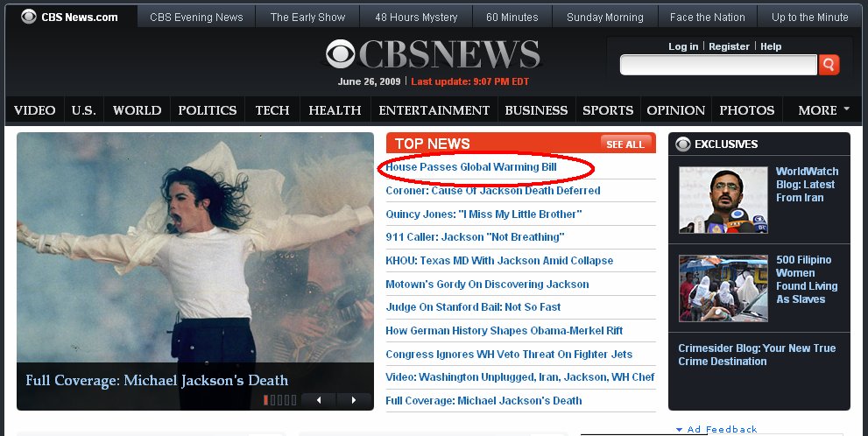868x436 pixels.
Task: Open the HEALTH section
Action: 335,110
